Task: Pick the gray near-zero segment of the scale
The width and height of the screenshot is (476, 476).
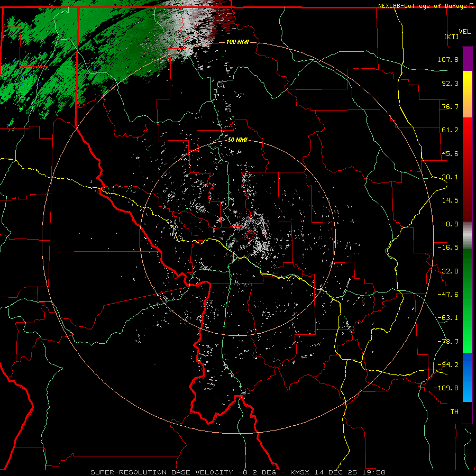Action: point(467,235)
